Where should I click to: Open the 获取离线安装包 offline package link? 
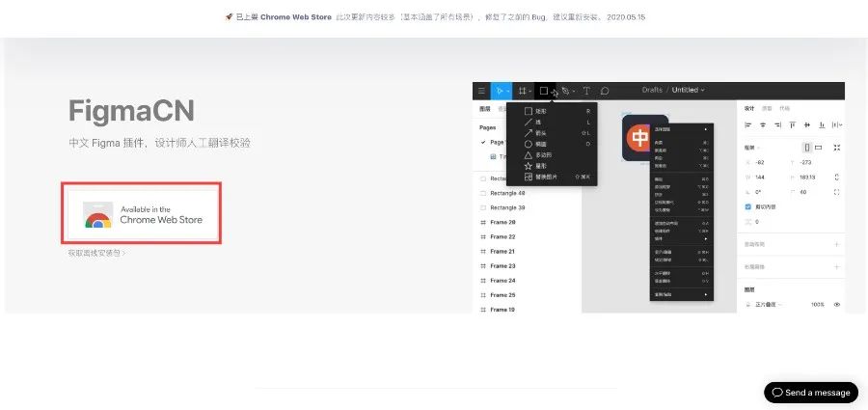[96, 253]
